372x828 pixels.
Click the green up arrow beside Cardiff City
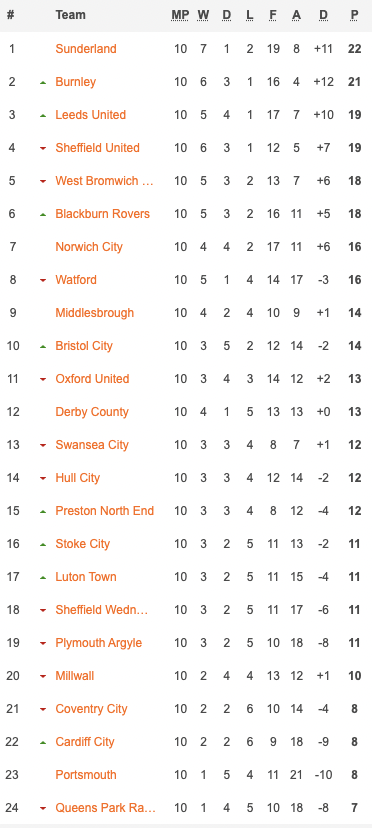[43, 742]
